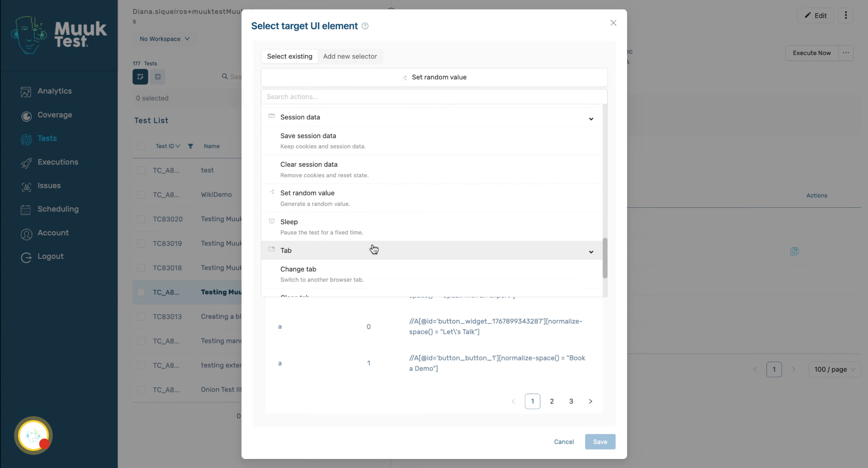Click the Sleep clock icon
The image size is (868, 468).
272,221
